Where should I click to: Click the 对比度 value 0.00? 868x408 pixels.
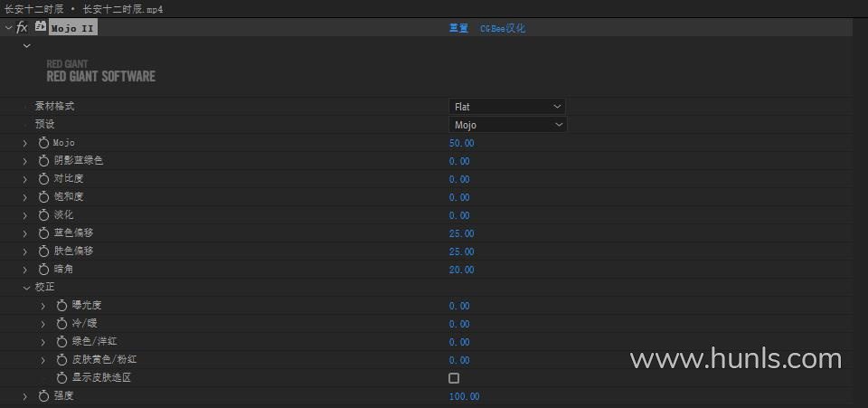tap(459, 179)
